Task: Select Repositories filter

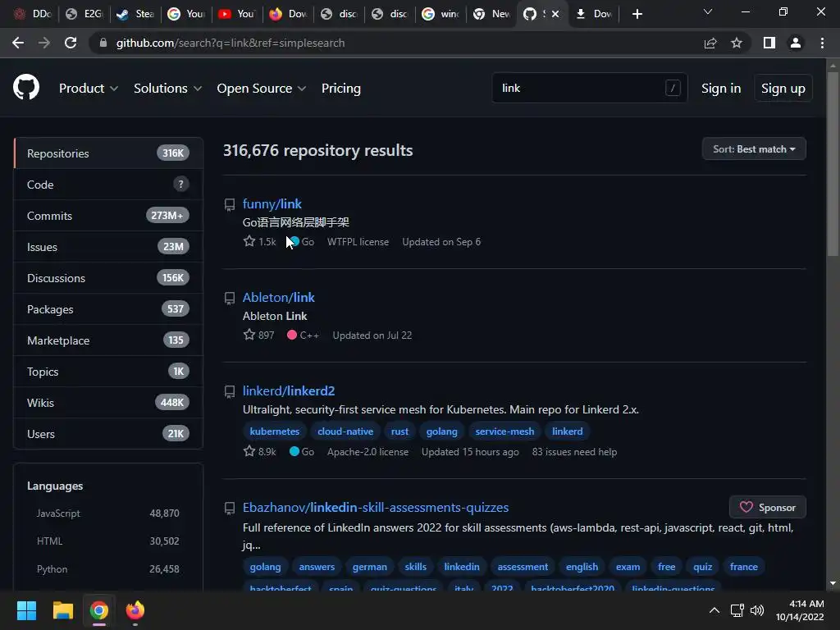Action: click(108, 153)
